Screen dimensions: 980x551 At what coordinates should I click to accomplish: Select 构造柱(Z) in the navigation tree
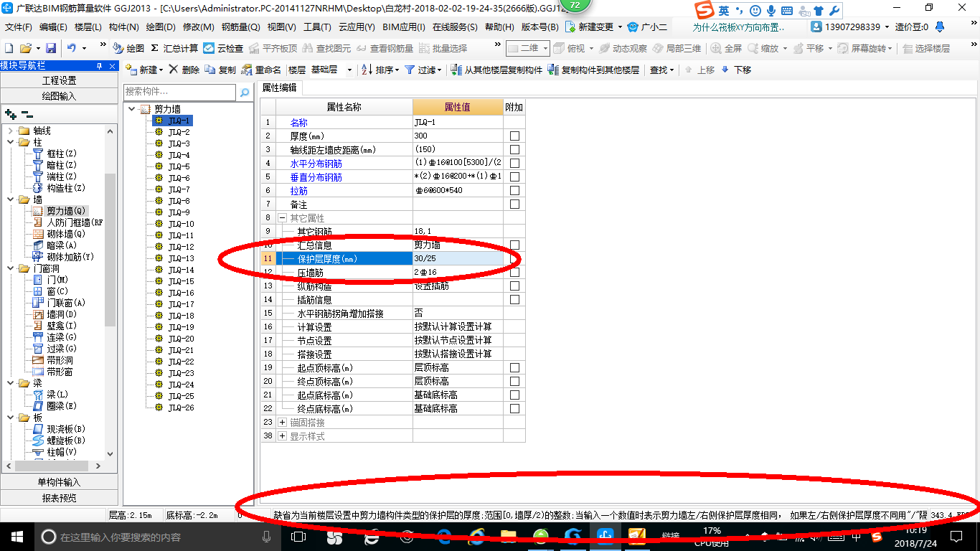(x=59, y=188)
